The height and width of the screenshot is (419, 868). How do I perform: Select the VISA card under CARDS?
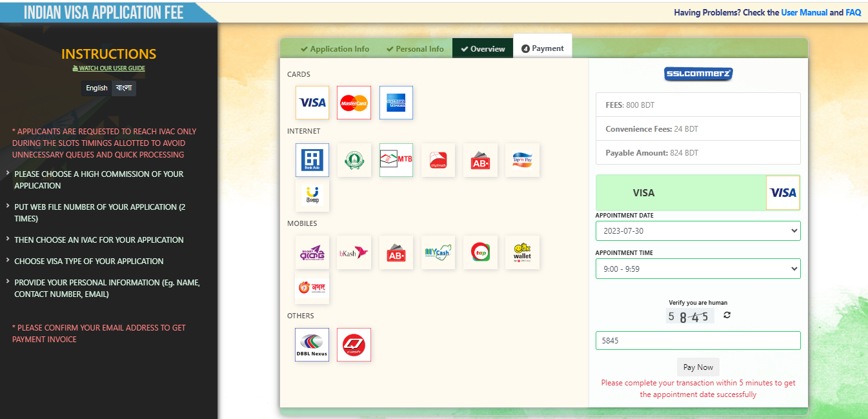[x=312, y=103]
